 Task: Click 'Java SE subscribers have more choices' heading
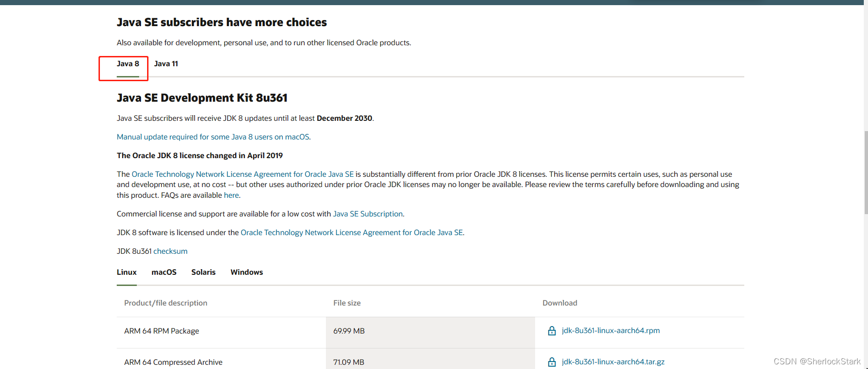pos(222,22)
